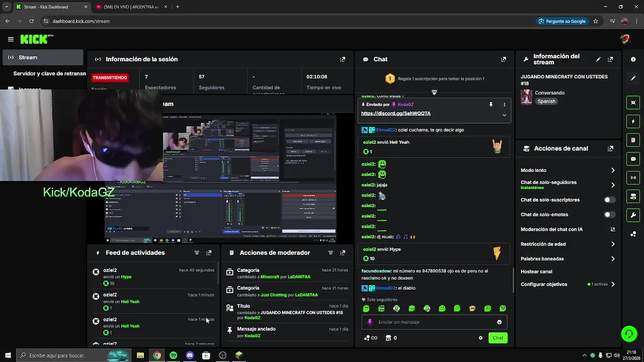Image resolution: width=644 pixels, height=362 pixels.
Task: Expand Configurar objetivos chevron
Action: (x=613, y=285)
